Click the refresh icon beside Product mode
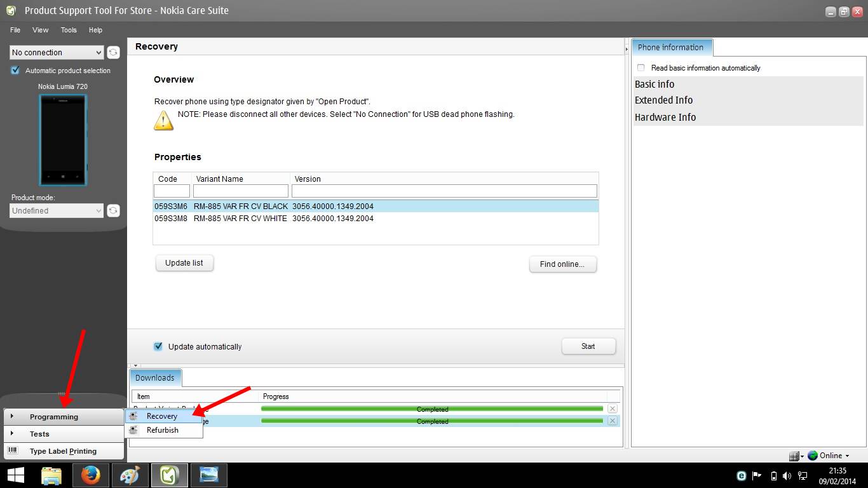Viewport: 868px width, 488px height. (x=113, y=210)
